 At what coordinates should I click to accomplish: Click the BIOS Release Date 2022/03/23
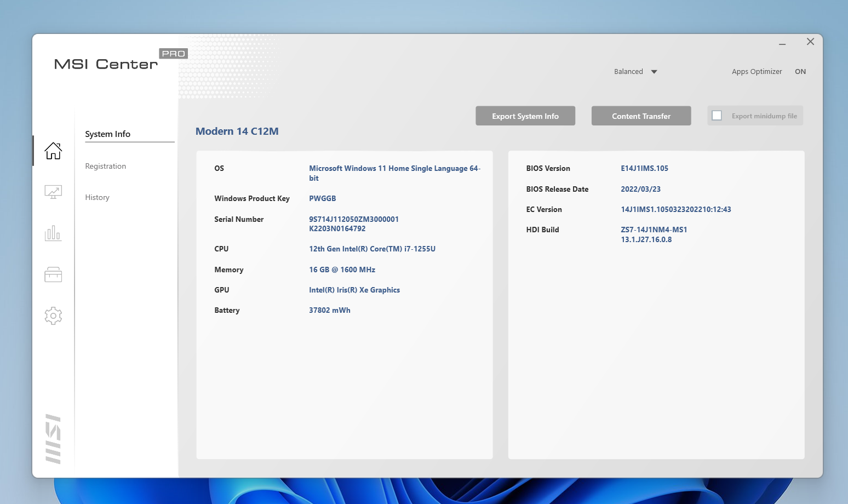click(641, 189)
